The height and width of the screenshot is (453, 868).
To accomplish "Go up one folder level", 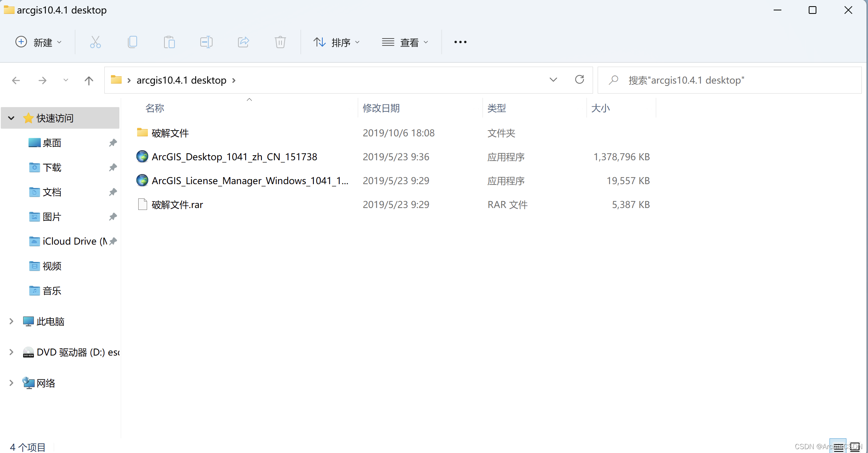I will pos(89,80).
